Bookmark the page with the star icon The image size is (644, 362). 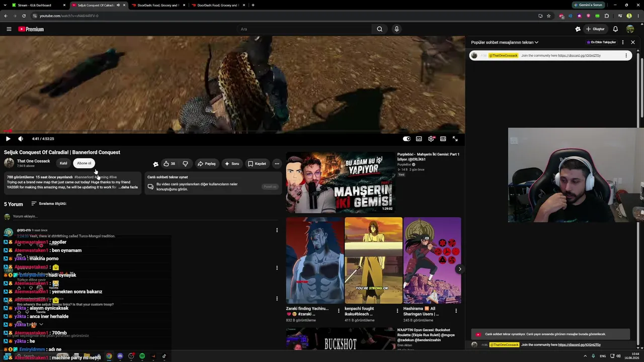click(548, 16)
